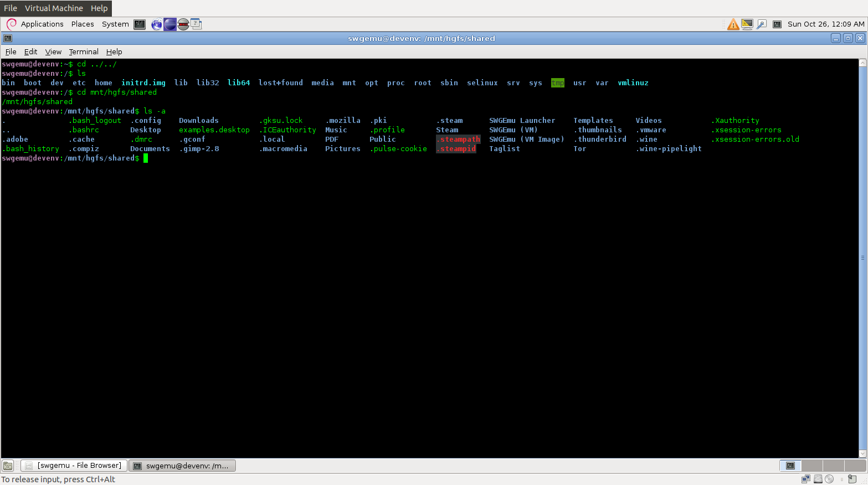This screenshot has height=485, width=868.
Task: Click the terminal scrollbar up arrow
Action: pos(862,63)
